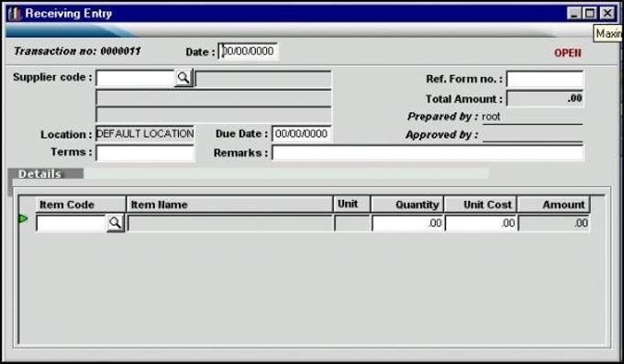Click the green current-row arrow indicator
Viewport: 624px width, 364px height.
pyautogui.click(x=23, y=218)
